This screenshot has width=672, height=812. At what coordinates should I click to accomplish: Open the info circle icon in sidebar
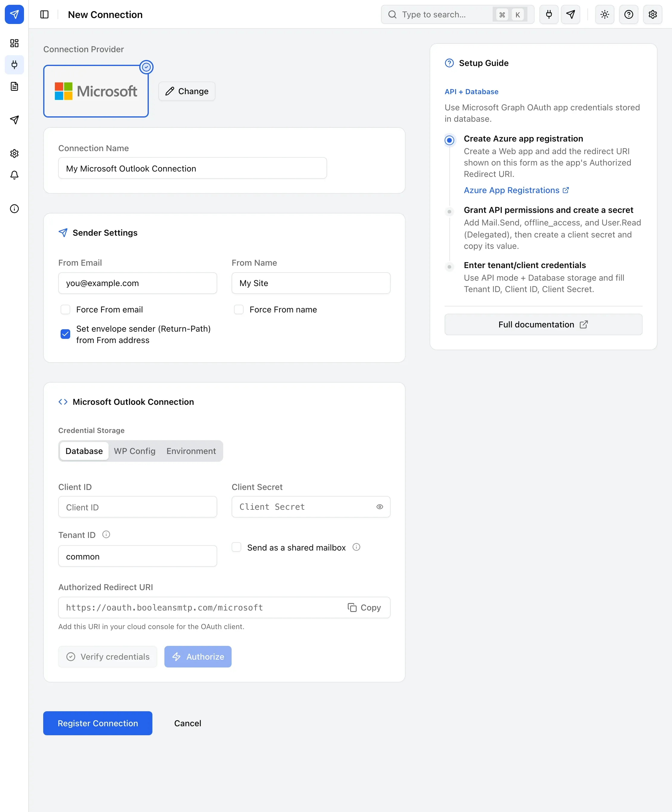(14, 209)
